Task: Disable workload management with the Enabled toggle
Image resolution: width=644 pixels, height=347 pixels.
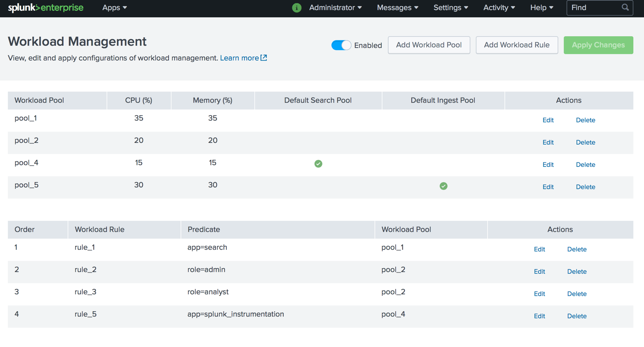Action: (x=341, y=45)
